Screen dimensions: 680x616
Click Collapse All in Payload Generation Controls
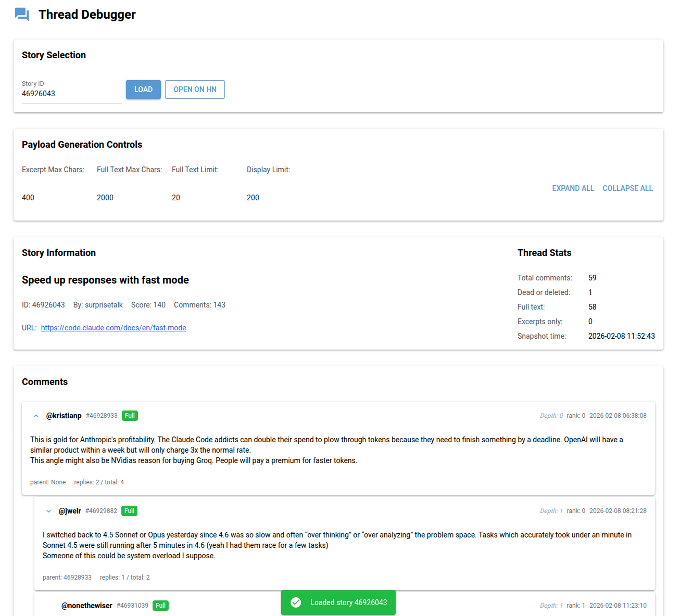click(x=627, y=188)
